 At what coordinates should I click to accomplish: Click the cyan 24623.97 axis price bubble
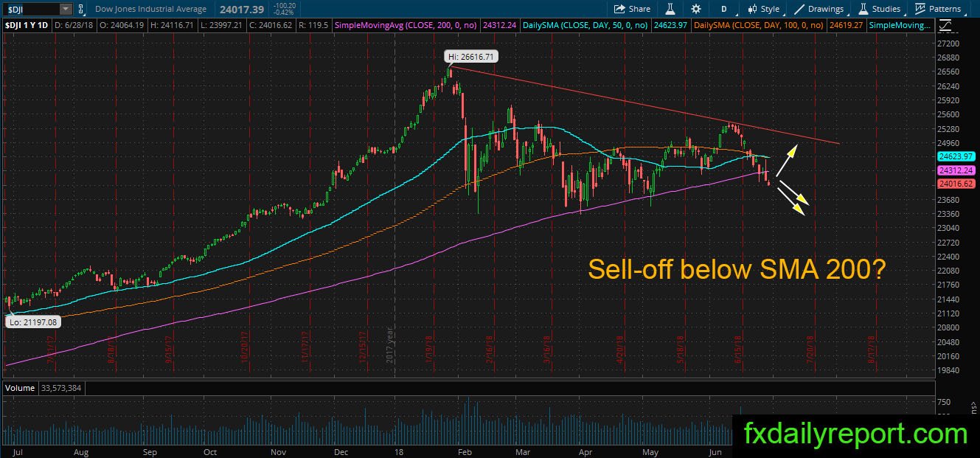(x=956, y=156)
